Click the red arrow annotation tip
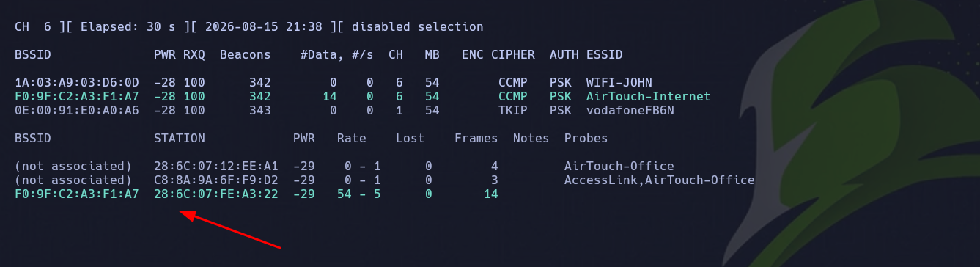This screenshot has width=980, height=267. pos(183,214)
